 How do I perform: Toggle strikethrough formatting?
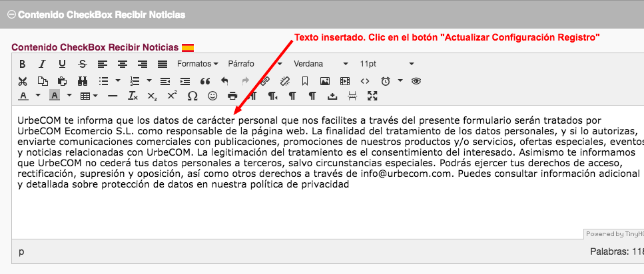coord(82,64)
